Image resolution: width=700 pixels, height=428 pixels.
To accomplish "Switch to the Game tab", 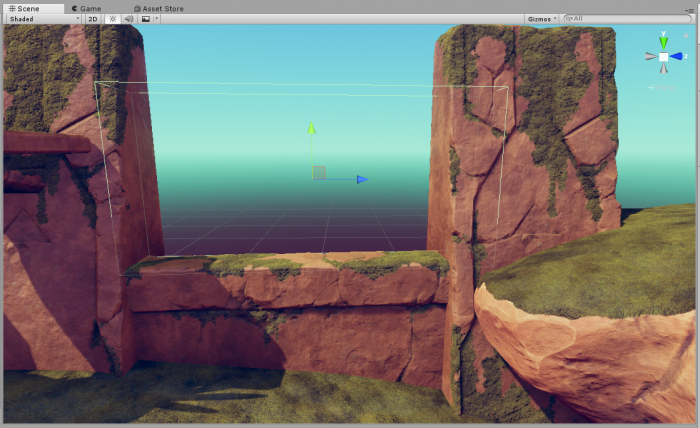I will tap(85, 8).
